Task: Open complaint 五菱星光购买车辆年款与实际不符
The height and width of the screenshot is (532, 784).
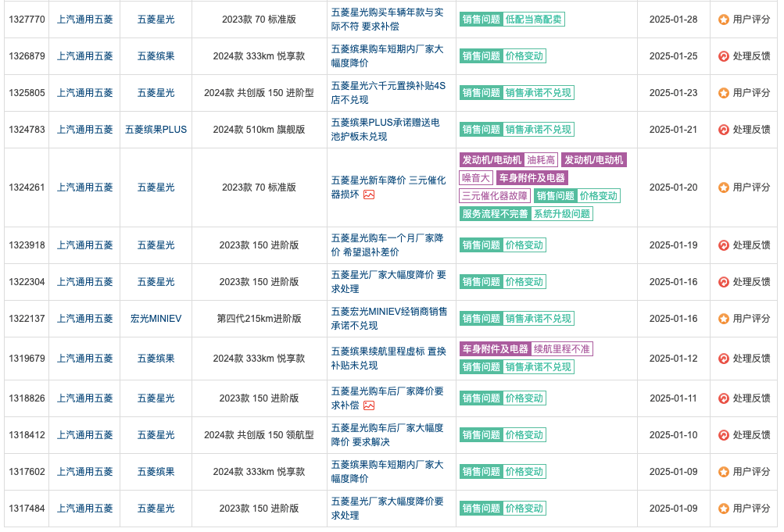Action: 387,20
